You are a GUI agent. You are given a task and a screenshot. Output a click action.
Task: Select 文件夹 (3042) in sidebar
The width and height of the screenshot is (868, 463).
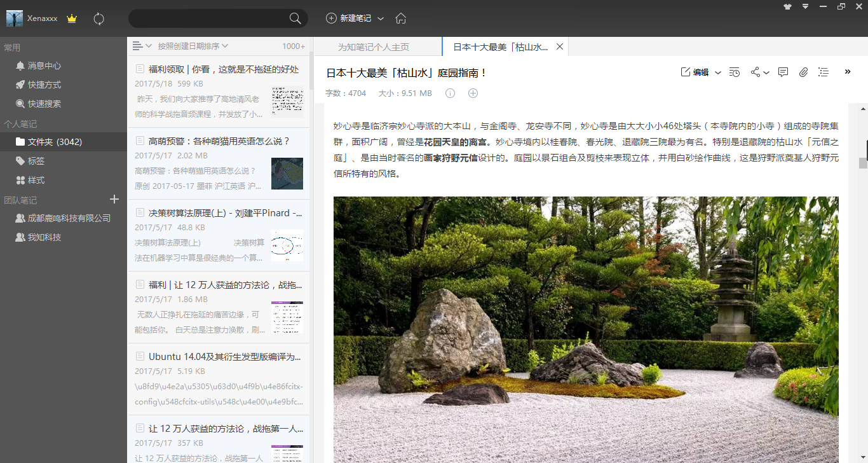64,142
